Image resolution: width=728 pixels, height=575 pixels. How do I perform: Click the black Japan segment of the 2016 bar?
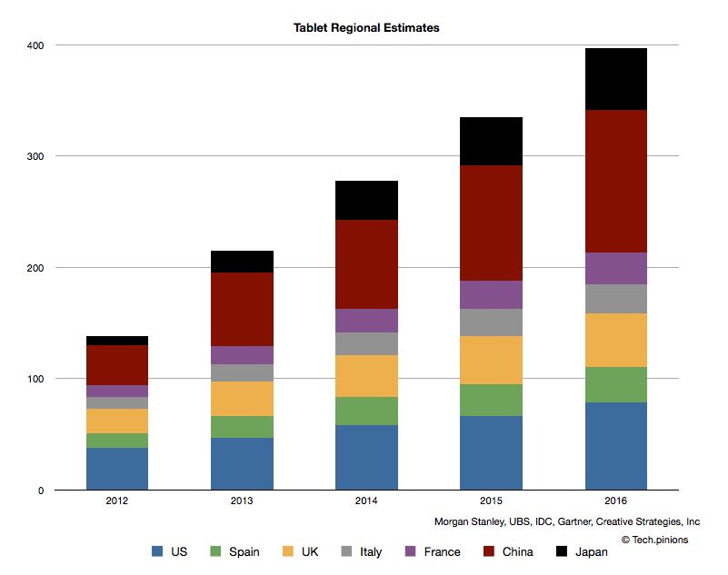(x=615, y=79)
